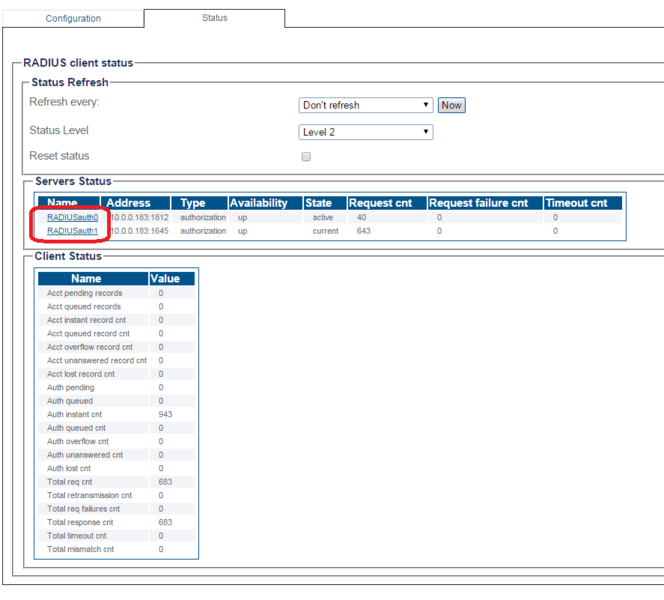This screenshot has height=600, width=664.
Task: Select the 'Acct unanswered record cnt' row
Action: pyautogui.click(x=116, y=360)
